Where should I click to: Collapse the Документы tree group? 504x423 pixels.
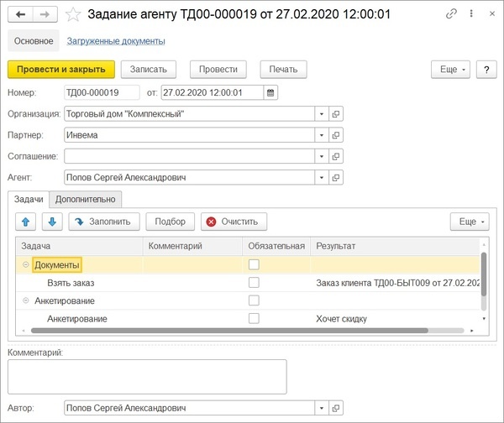tap(26, 264)
